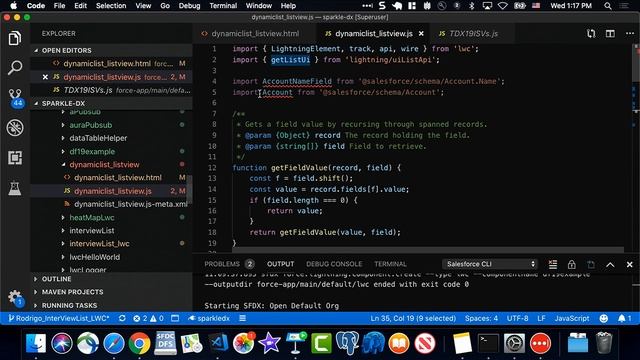640x360 pixels.
Task: Change encoding via UTF-8
Action: coord(517,318)
